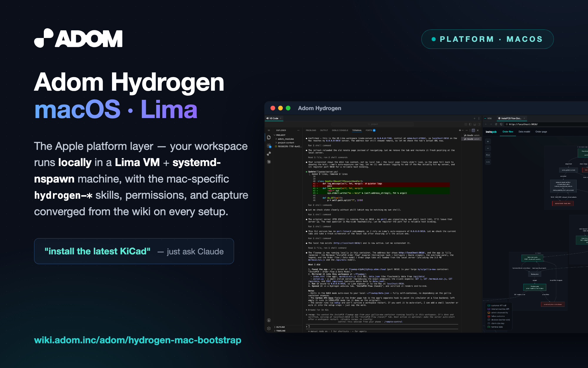Click the project search box in title bar

click(372, 124)
